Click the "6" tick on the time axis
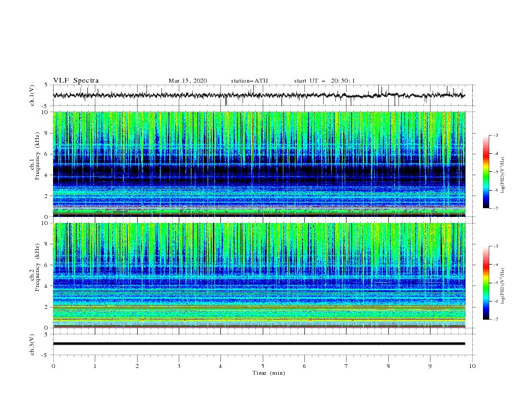Screen dimensions: 532x411 tap(304, 366)
